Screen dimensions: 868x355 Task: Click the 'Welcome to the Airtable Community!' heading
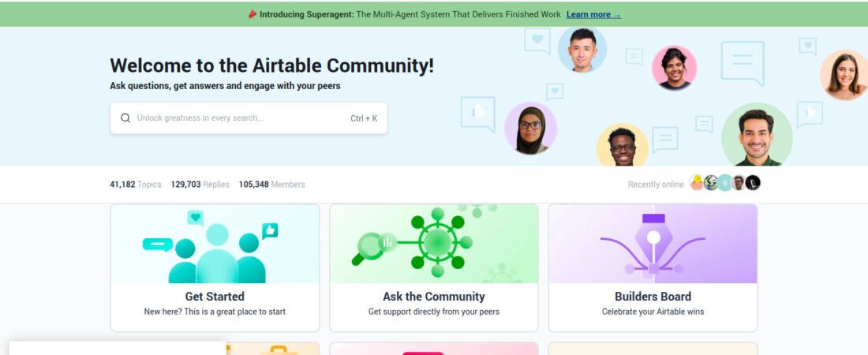tap(271, 65)
